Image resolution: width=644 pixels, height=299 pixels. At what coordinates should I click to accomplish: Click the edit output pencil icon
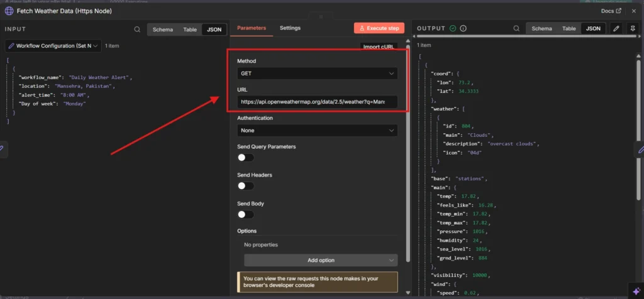pyautogui.click(x=616, y=29)
